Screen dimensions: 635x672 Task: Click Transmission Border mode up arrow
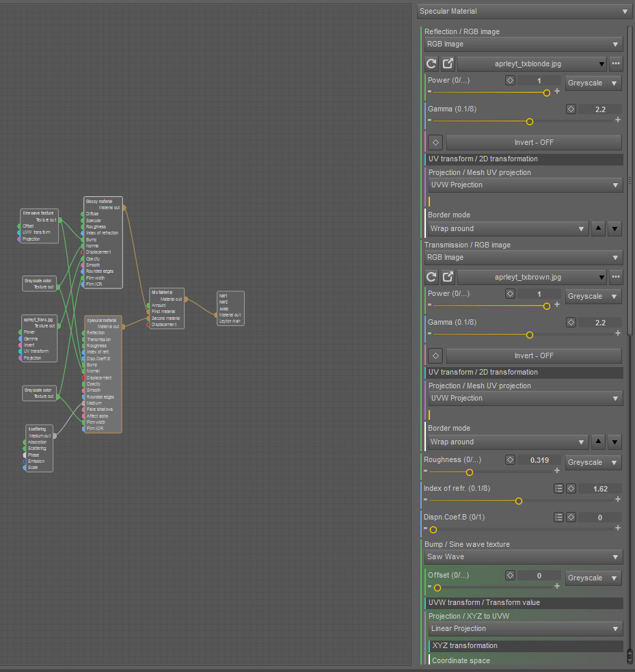tap(598, 442)
